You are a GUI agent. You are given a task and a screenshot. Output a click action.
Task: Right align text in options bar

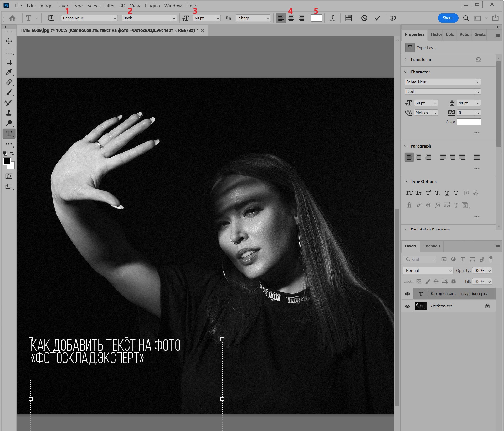click(x=301, y=18)
